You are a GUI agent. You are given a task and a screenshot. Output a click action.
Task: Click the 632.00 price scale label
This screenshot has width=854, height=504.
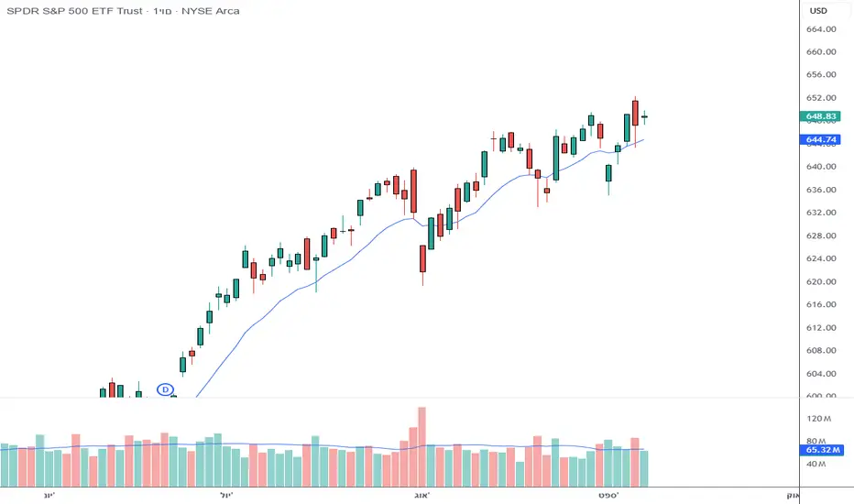(x=822, y=213)
